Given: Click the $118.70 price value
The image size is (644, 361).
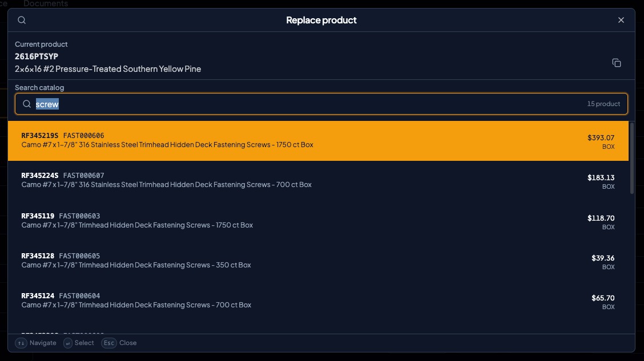Looking at the screenshot, I should point(601,218).
